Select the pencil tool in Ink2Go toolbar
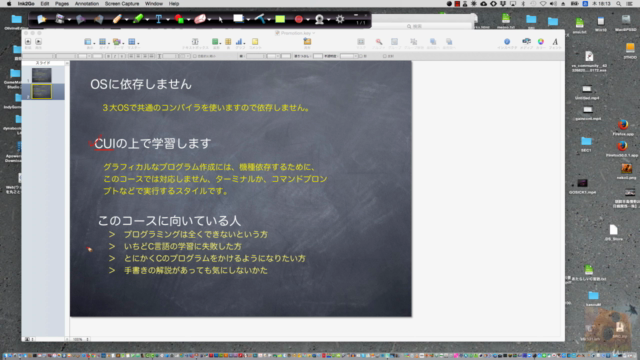Image resolution: width=640 pixels, height=360 pixels. coord(117,19)
